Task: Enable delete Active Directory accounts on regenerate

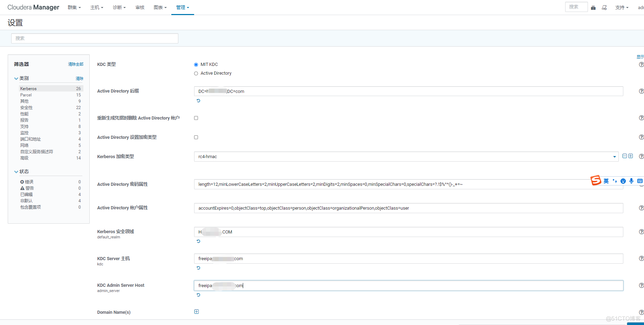Action: (x=196, y=118)
